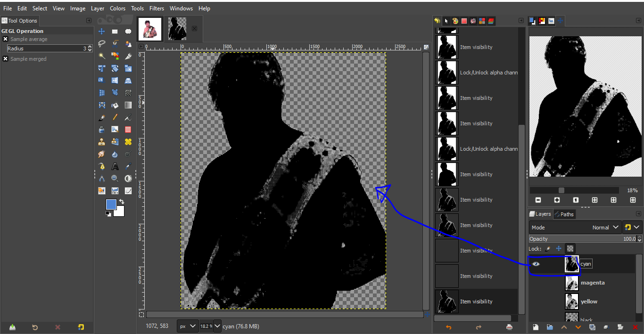The image size is (644, 334).
Task: Toggle the Sample merged checkbox
Action: (x=6, y=59)
